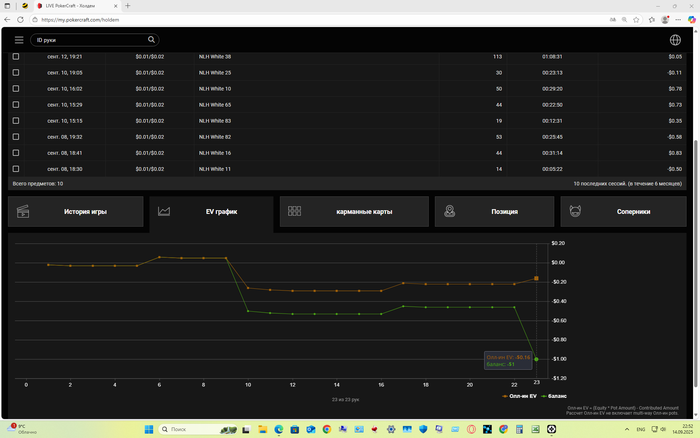Check the NLH White 11 session checkbox

[x=16, y=169]
